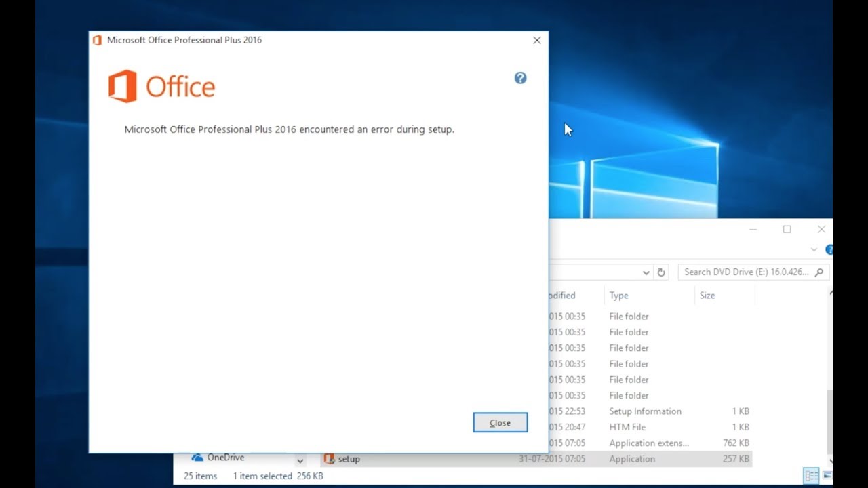This screenshot has width=868, height=488.
Task: Click the HTM File type cell
Action: pos(627,427)
